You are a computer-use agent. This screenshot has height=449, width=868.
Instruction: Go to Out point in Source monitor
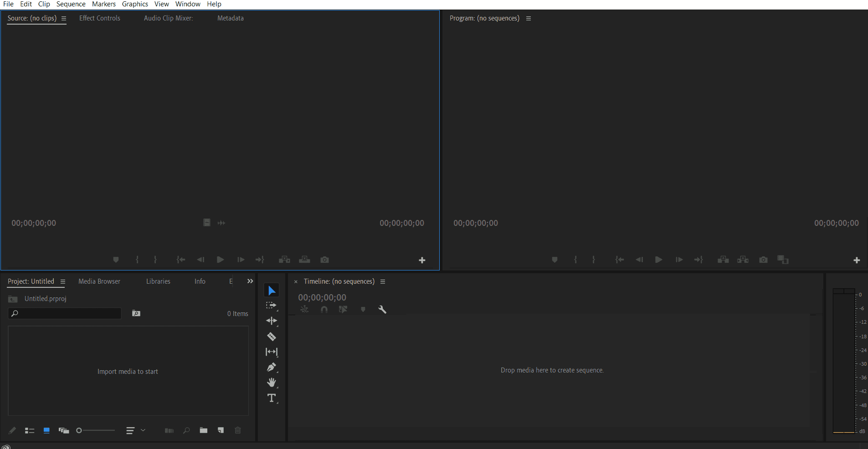(260, 260)
